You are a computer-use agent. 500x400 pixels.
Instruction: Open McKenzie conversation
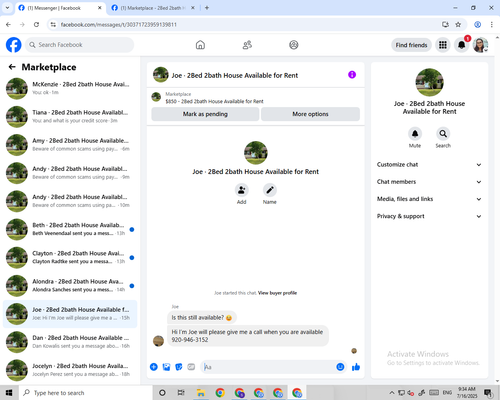point(70,88)
